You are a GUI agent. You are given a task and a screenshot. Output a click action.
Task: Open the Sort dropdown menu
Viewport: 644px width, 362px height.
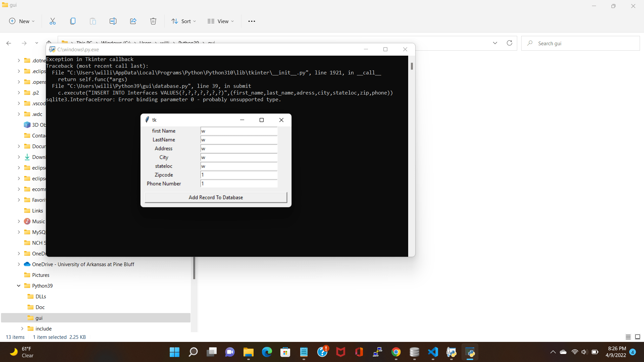(183, 21)
